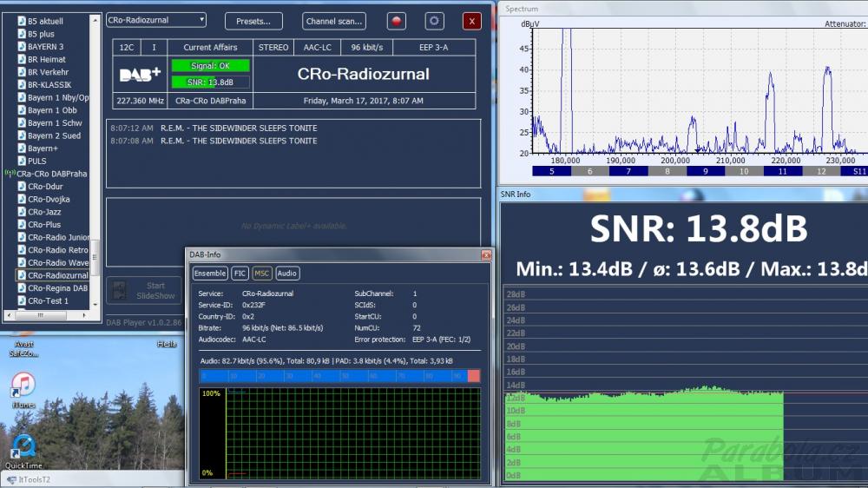Click the 12C channel cell
Viewport: 868px width, 488px height.
click(x=126, y=48)
